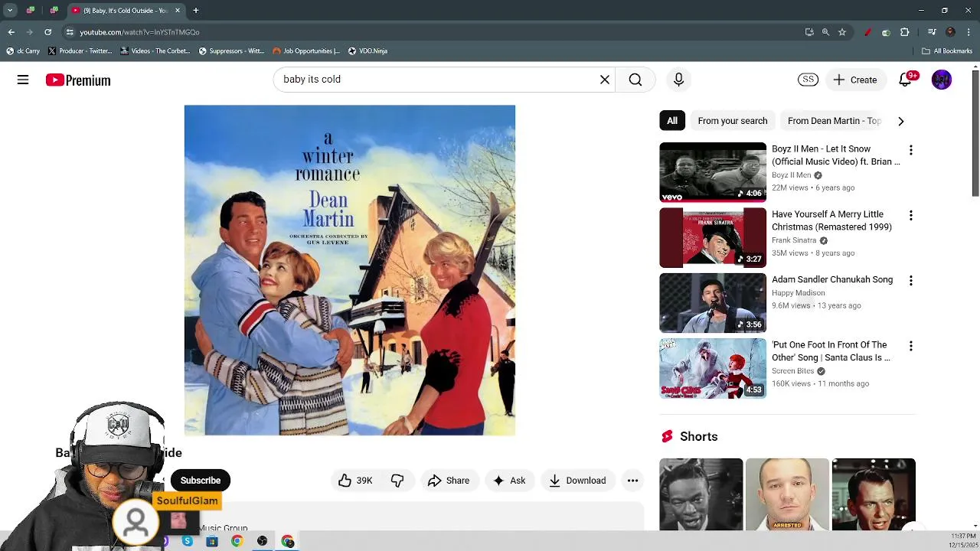Play Adam Sandler Chanukah Song thumbnail
This screenshot has height=551, width=980.
(x=713, y=303)
